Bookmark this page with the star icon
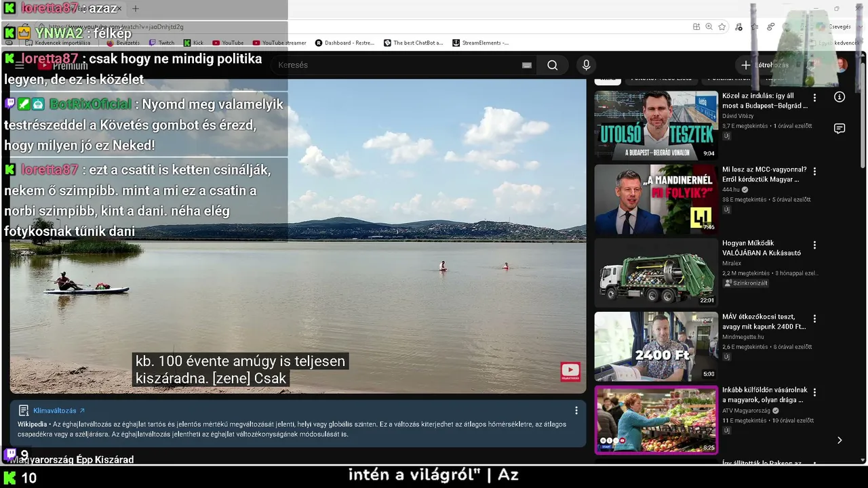Image resolution: width=868 pixels, height=488 pixels. (x=722, y=26)
